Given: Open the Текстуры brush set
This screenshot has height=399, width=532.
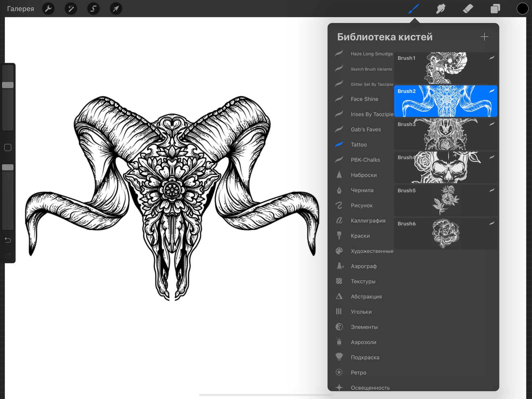Looking at the screenshot, I should point(364,282).
